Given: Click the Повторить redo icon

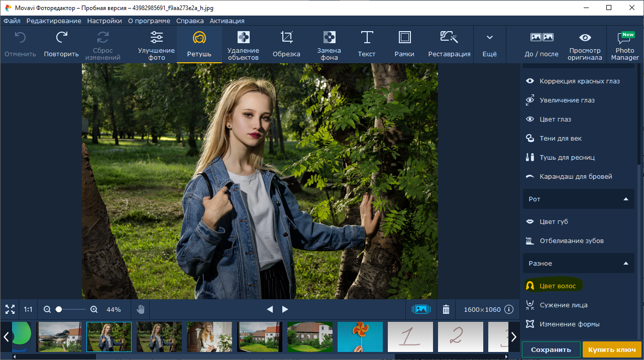Looking at the screenshot, I should click(x=61, y=38).
